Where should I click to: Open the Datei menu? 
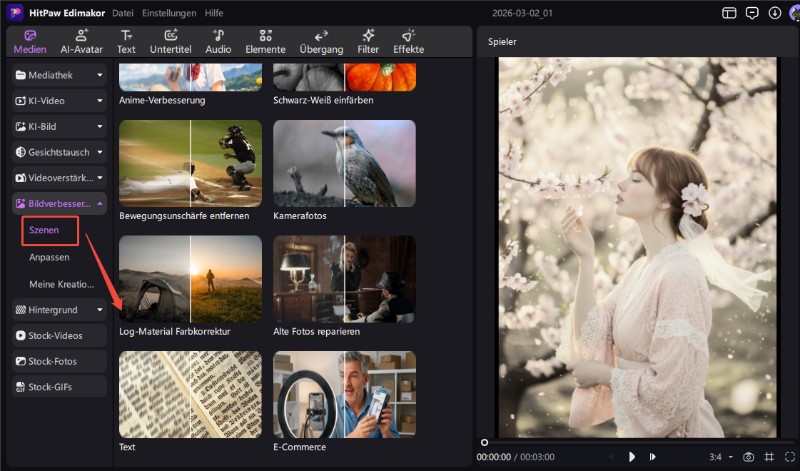(x=123, y=13)
